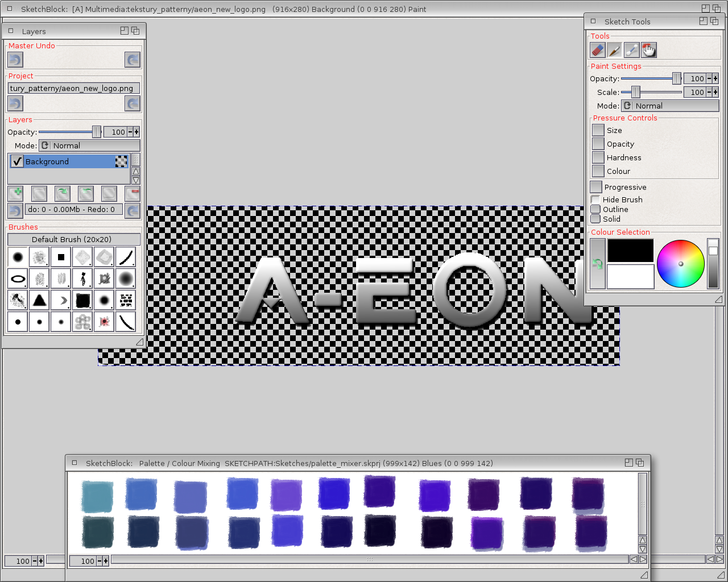Open the paint Mode Normal cycle menu
728x582 pixels.
point(670,106)
